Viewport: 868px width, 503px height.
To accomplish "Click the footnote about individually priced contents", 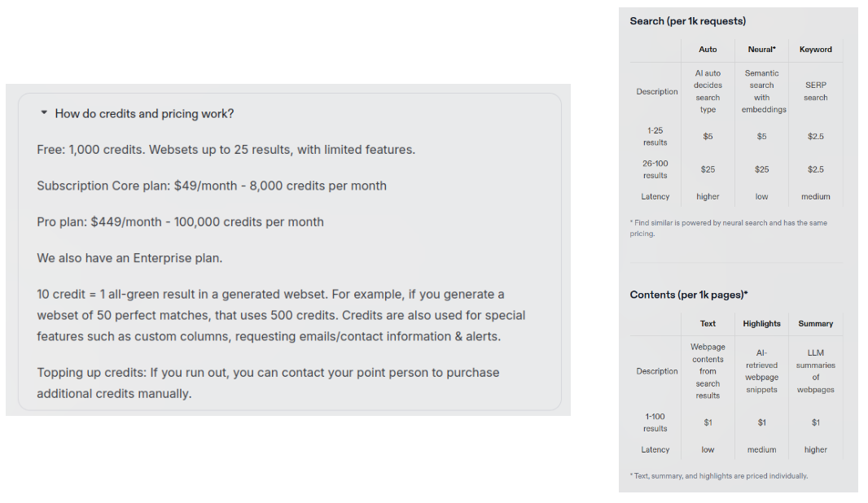I will (x=718, y=476).
